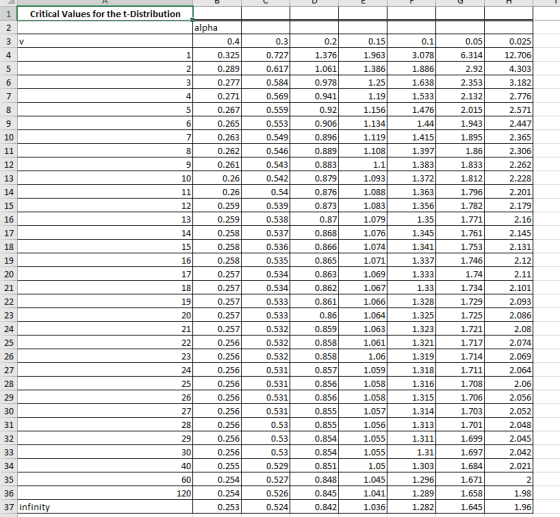Select the cell with value 1.746
The height and width of the screenshot is (517, 560).
460,260
